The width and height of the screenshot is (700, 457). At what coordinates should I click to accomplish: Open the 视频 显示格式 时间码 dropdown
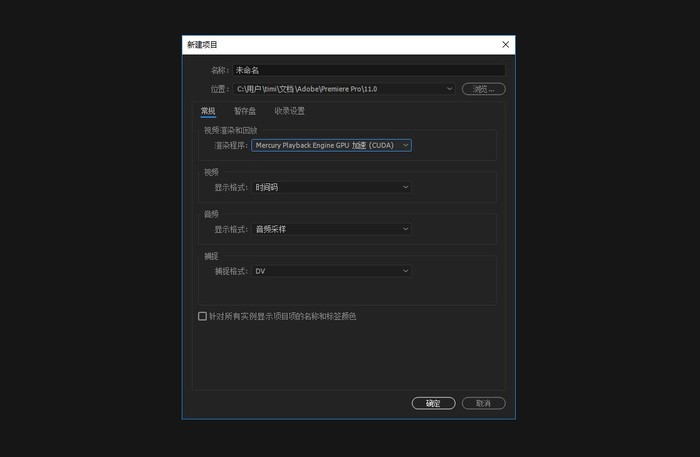(331, 187)
